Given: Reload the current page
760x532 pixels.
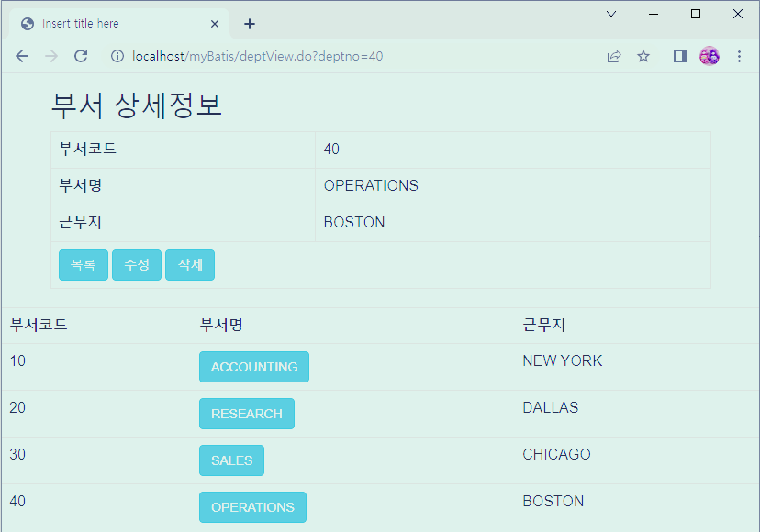Looking at the screenshot, I should [81, 56].
